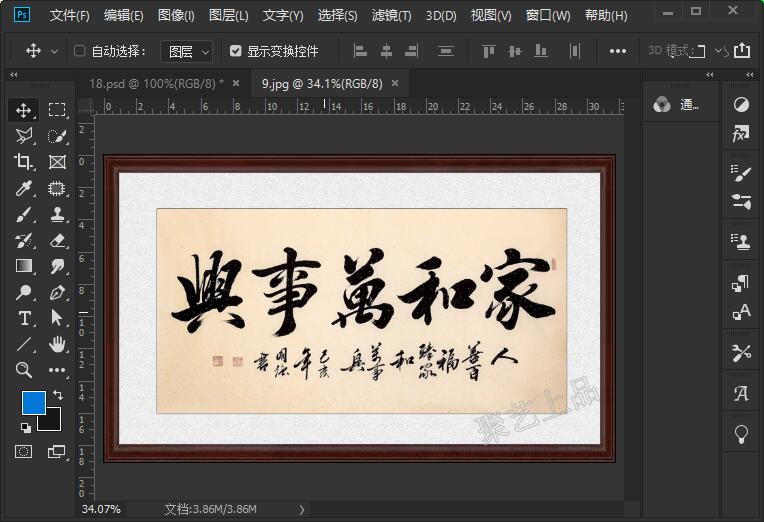Open the Glyphs panel icon
Image resolution: width=764 pixels, height=522 pixels.
(x=741, y=393)
